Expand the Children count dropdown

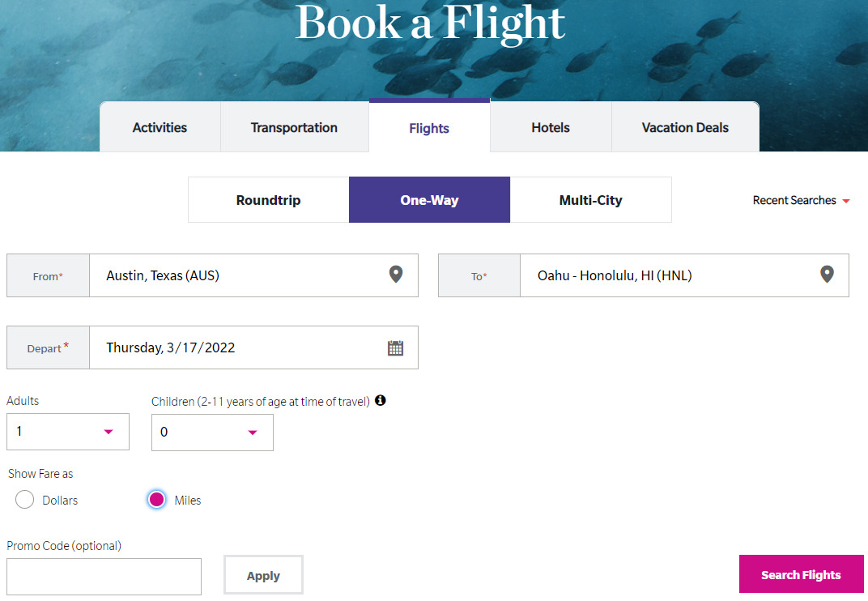212,433
